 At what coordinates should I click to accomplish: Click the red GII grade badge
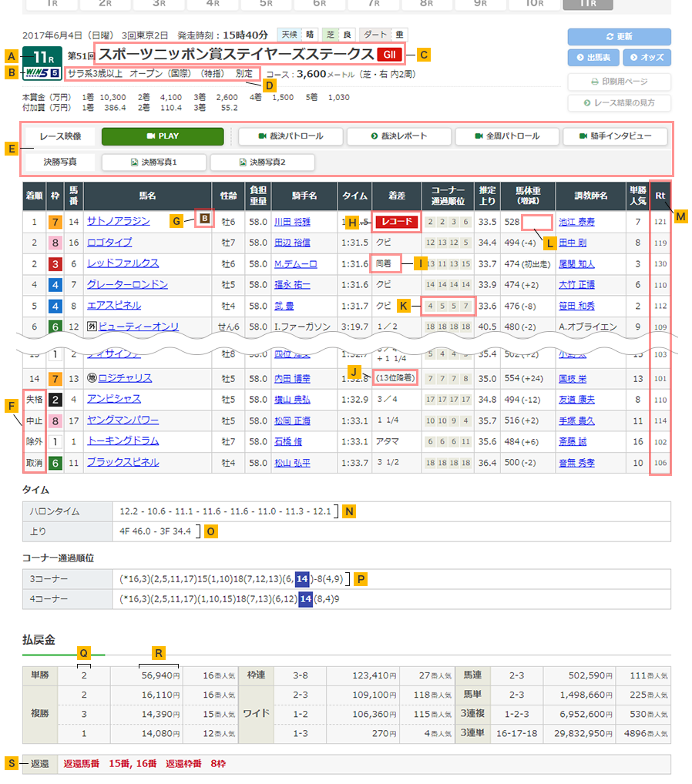click(389, 55)
